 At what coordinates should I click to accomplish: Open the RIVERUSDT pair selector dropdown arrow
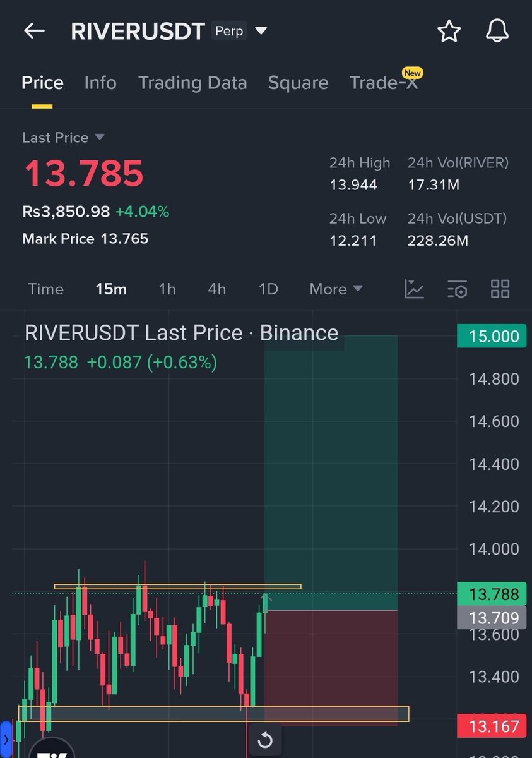tap(261, 31)
